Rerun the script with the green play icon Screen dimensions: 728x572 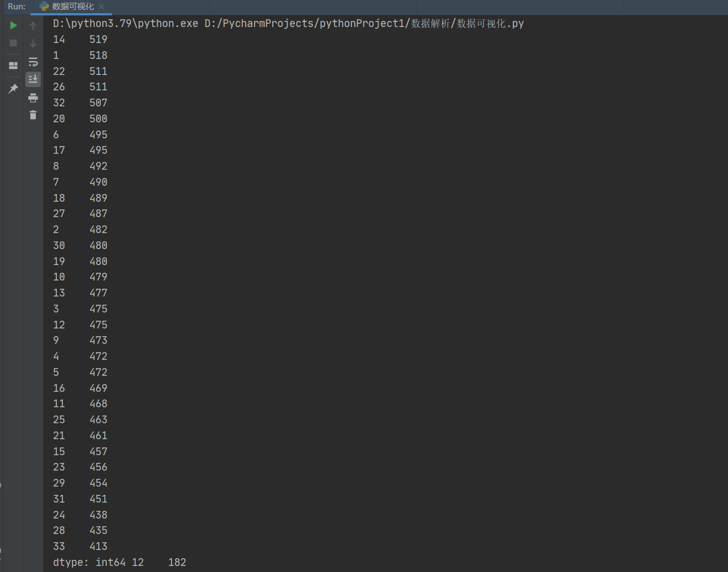pos(13,25)
